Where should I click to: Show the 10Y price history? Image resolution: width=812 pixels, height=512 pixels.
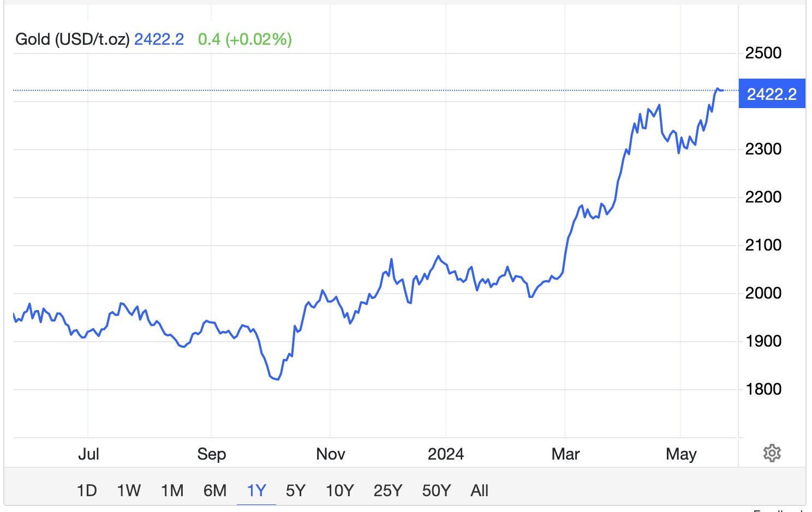pyautogui.click(x=339, y=491)
